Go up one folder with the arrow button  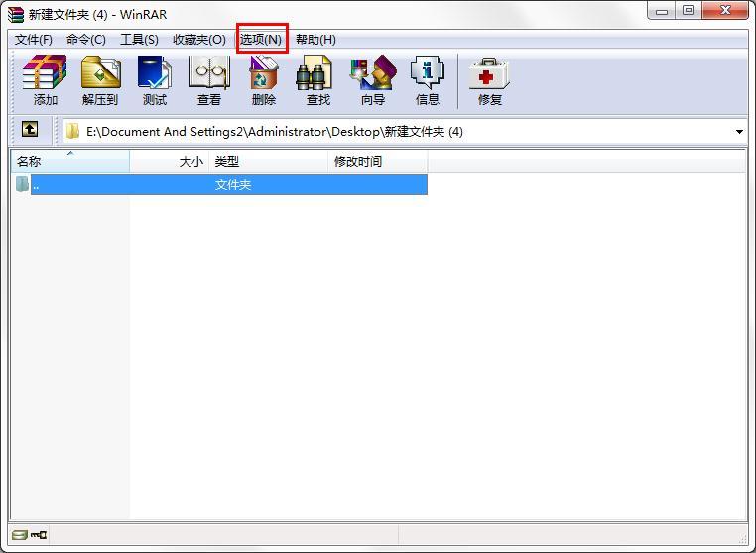tap(30, 129)
